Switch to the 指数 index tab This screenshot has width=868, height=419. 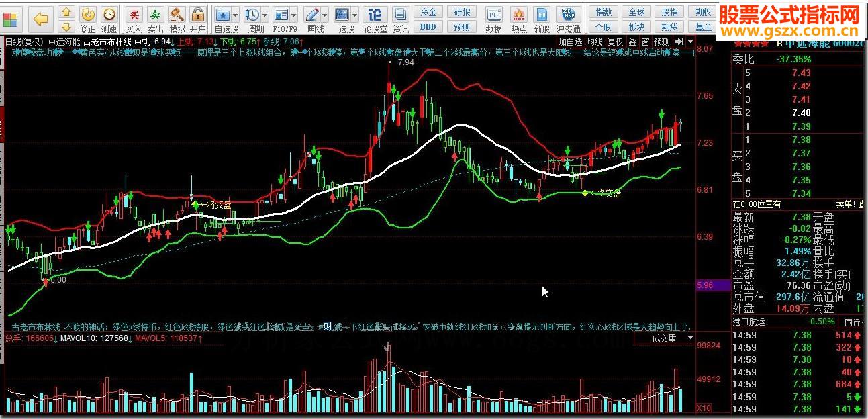604,12
